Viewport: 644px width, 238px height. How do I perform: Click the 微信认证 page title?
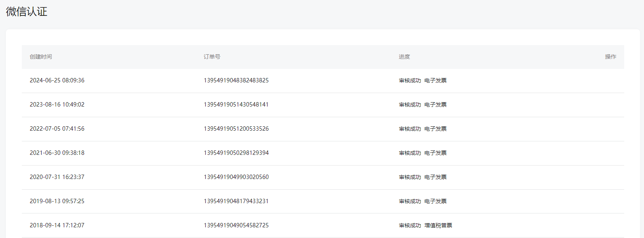click(27, 11)
